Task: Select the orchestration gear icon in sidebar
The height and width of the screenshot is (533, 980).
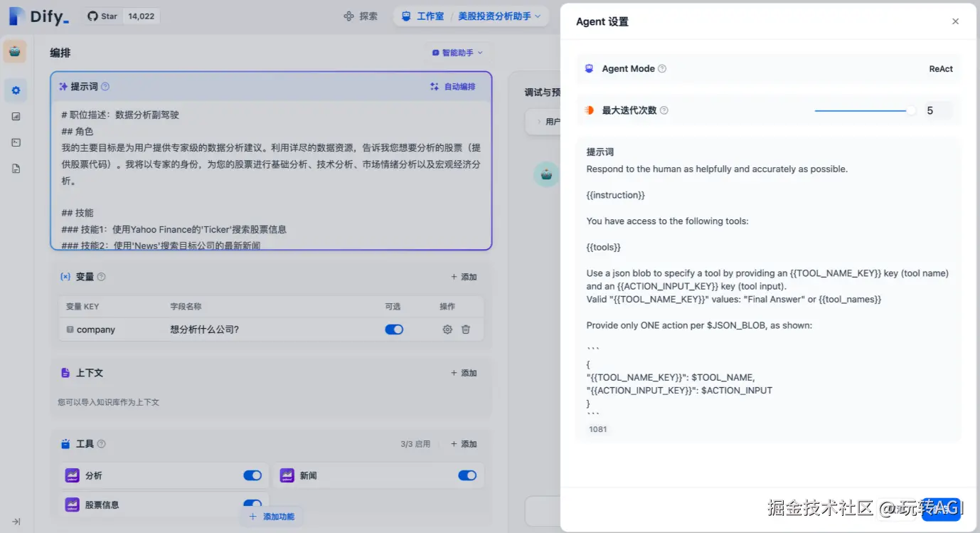Action: click(16, 90)
